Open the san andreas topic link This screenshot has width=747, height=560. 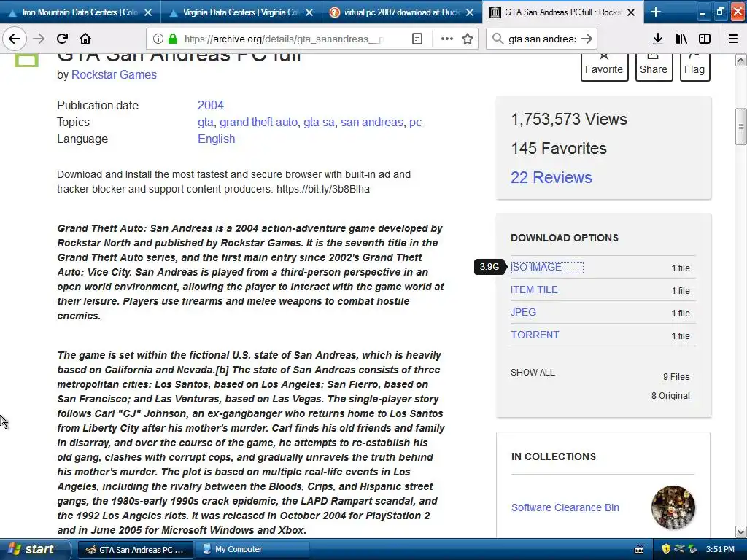tap(371, 122)
